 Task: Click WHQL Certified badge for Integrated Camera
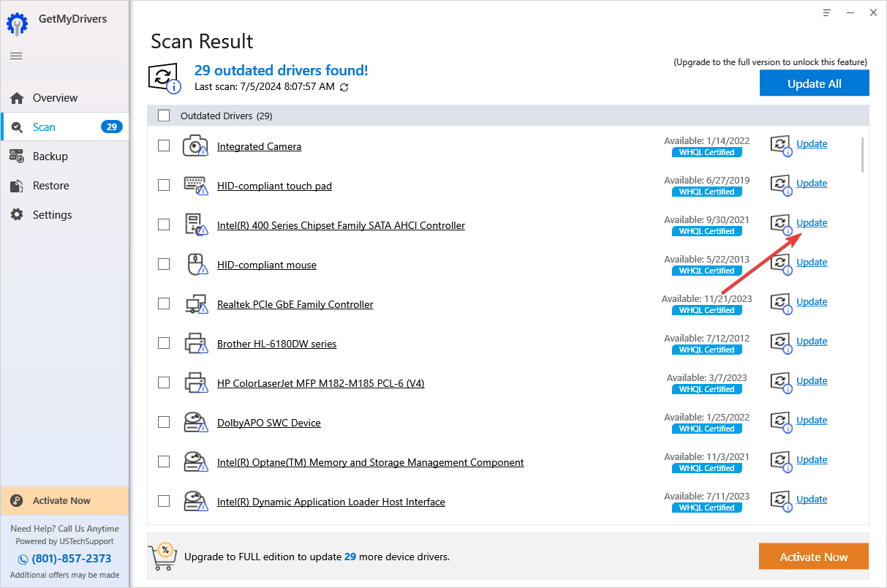click(707, 152)
